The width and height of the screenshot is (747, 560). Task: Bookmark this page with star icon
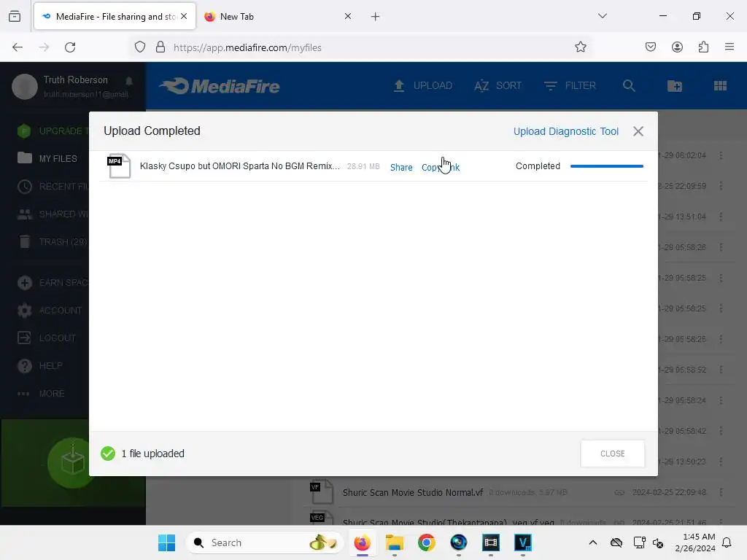pyautogui.click(x=580, y=47)
